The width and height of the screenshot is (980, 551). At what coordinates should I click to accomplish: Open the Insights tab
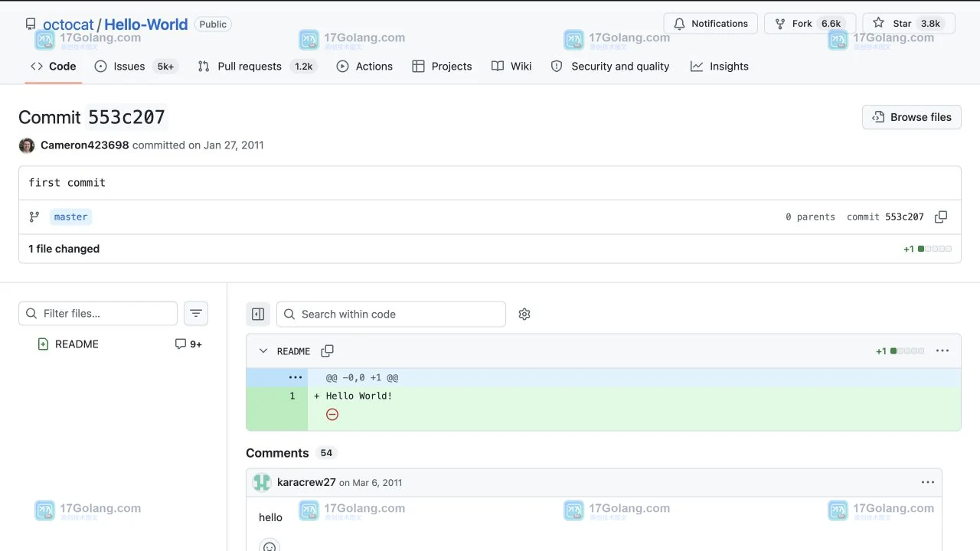(x=720, y=67)
